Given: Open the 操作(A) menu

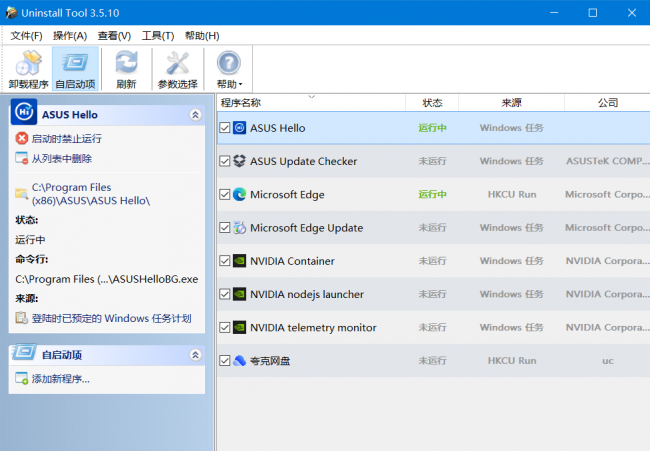Looking at the screenshot, I should tap(70, 36).
